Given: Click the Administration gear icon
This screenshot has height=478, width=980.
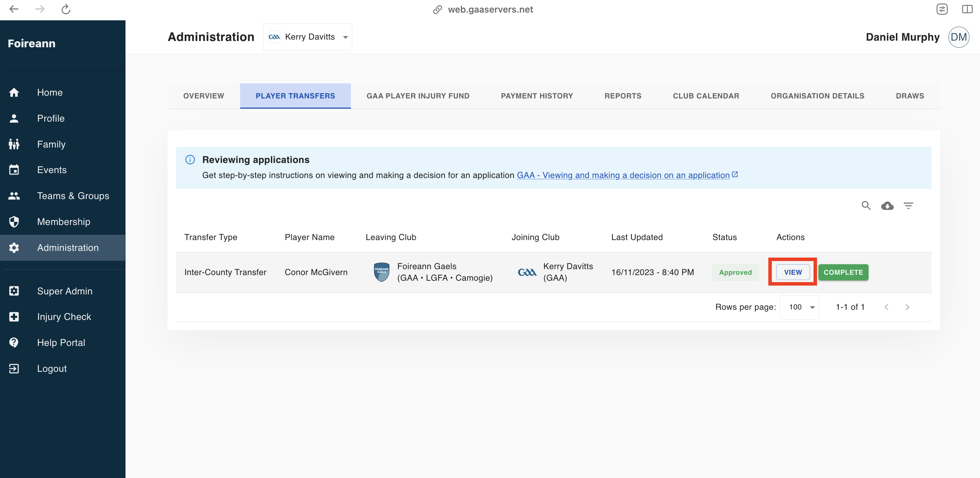Looking at the screenshot, I should 14,247.
